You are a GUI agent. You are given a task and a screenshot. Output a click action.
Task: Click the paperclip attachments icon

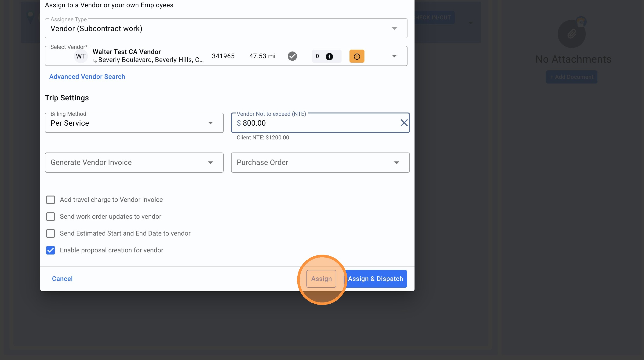571,34
